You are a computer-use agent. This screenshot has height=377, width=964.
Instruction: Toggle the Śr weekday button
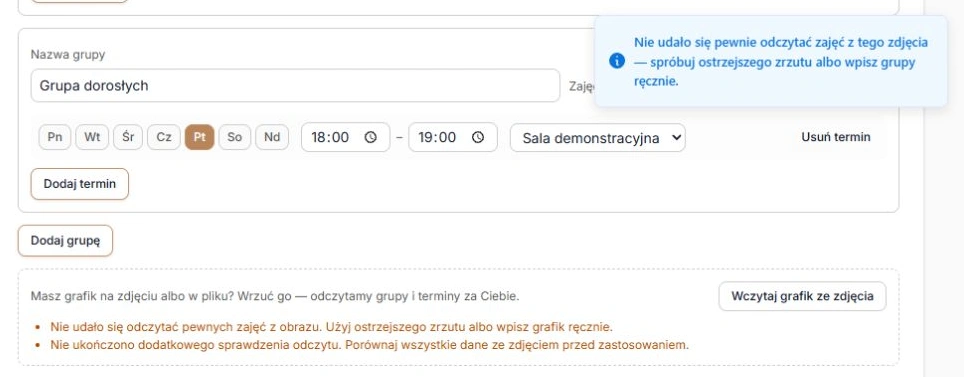pyautogui.click(x=128, y=137)
